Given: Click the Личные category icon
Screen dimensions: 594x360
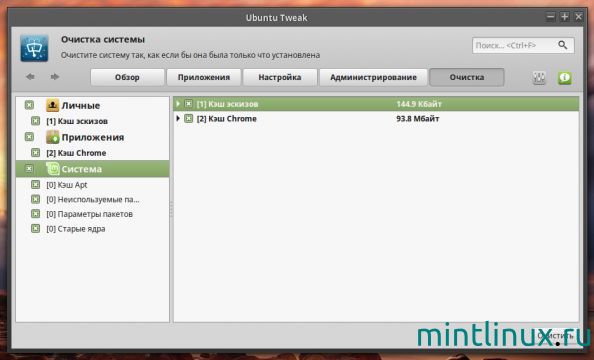Looking at the screenshot, I should point(52,105).
